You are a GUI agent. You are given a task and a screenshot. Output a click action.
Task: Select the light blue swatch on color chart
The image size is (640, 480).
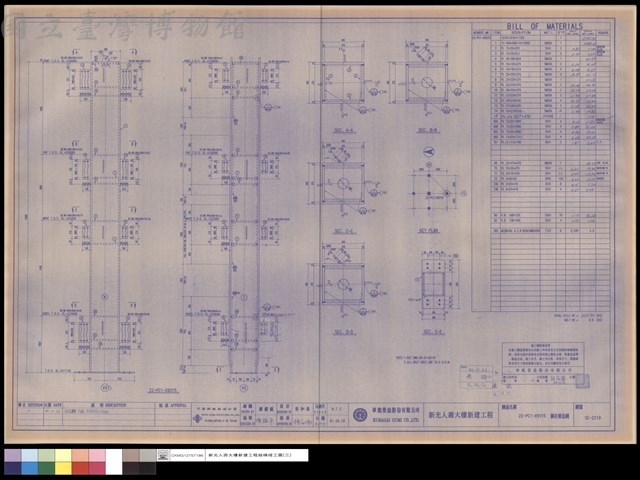click(29, 455)
